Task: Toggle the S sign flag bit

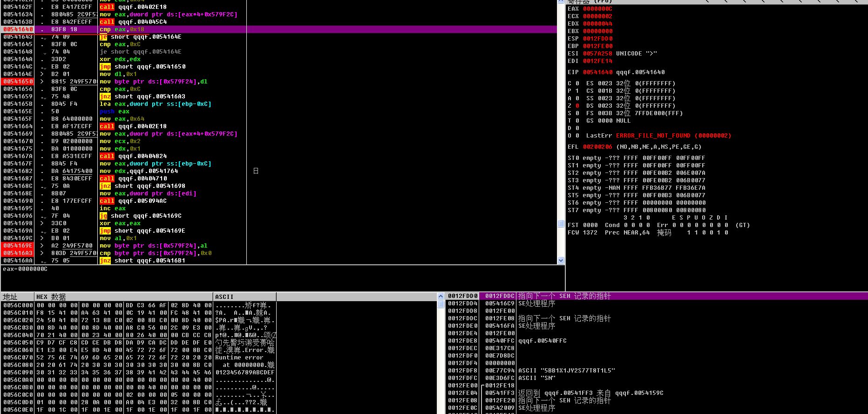Action: 577,113
